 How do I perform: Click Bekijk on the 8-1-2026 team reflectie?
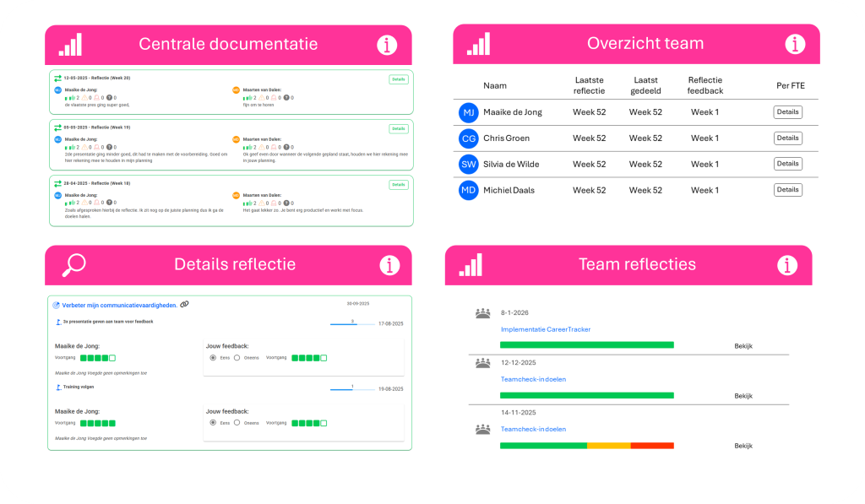[743, 344]
